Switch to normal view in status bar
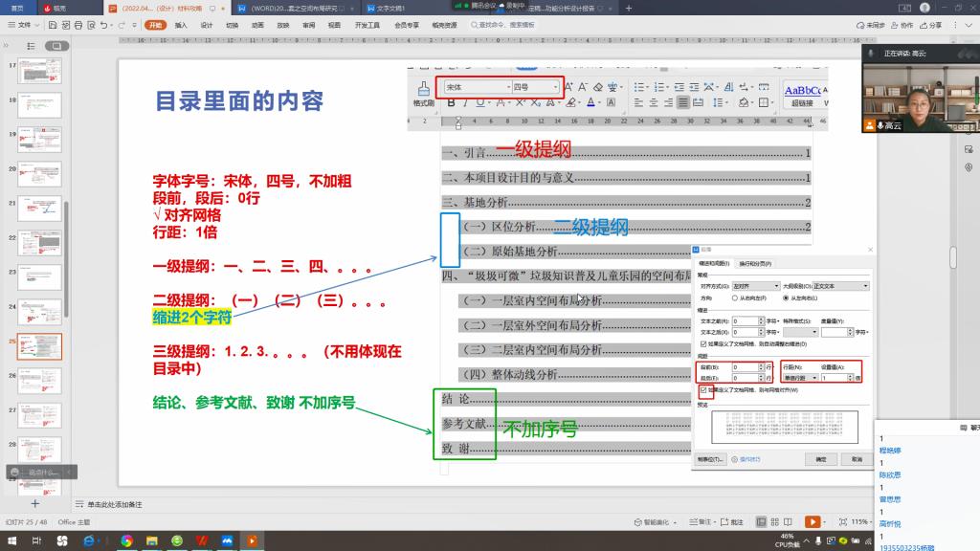 (761, 521)
